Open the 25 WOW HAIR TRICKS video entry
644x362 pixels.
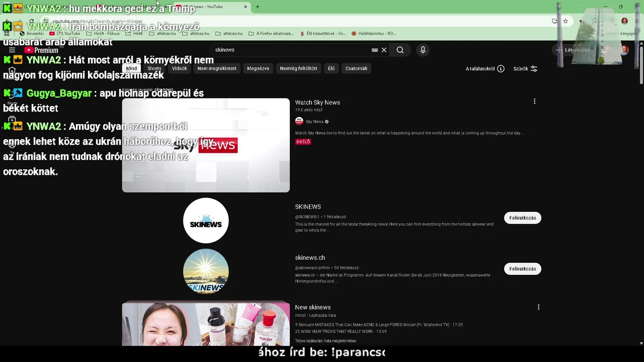click(341, 332)
